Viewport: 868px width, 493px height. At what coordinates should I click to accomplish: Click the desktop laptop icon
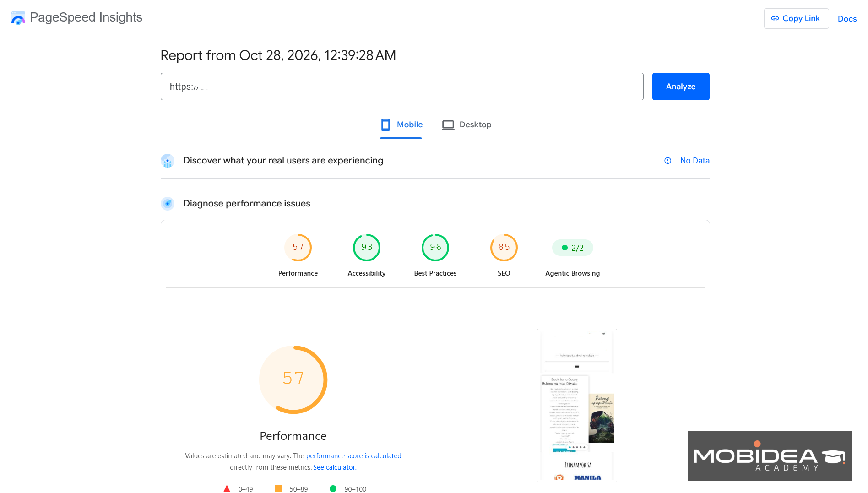[x=448, y=125]
